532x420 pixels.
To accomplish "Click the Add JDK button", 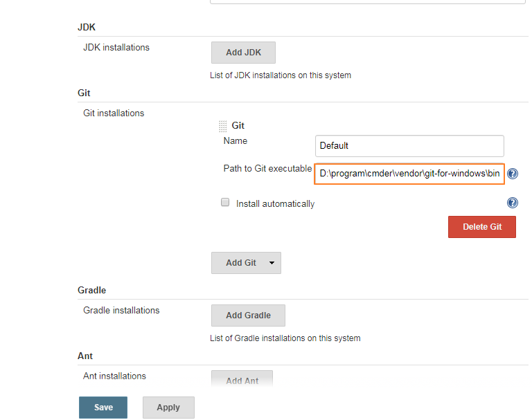I will 243,53.
